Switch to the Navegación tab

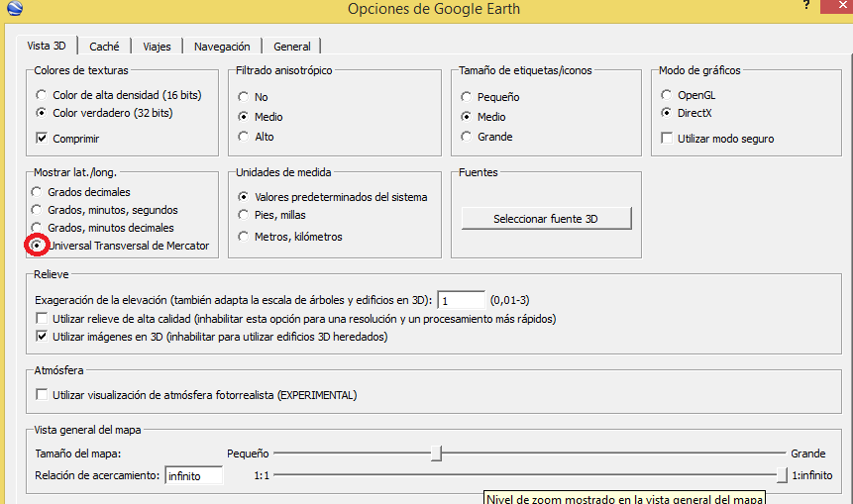(x=222, y=47)
